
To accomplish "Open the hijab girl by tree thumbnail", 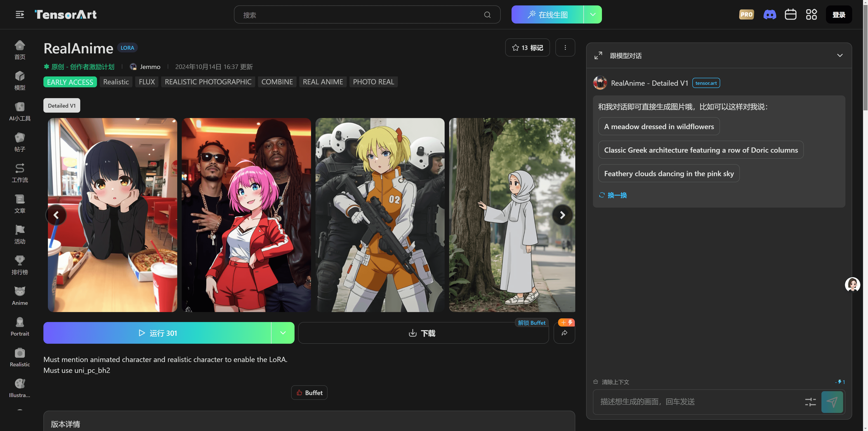I will [512, 215].
